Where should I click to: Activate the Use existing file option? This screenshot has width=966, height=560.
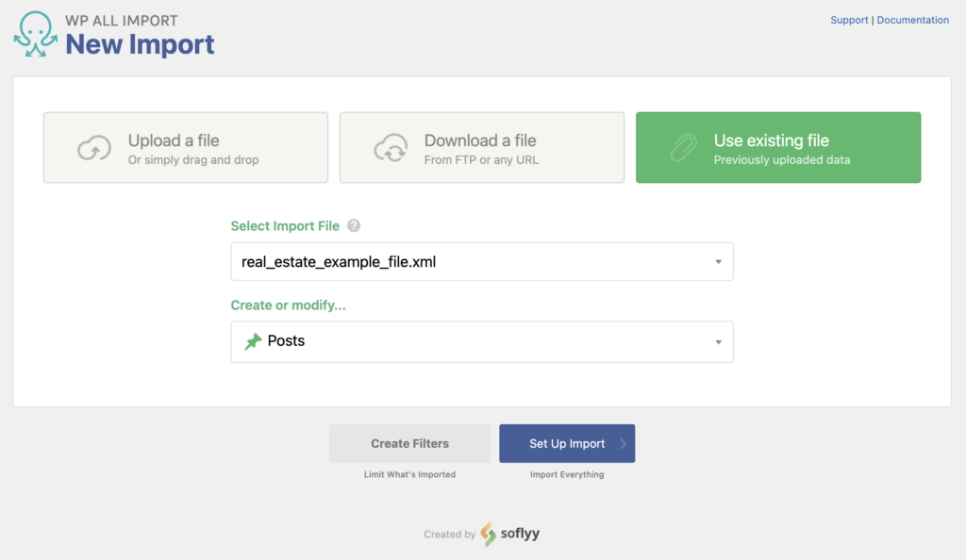coord(778,148)
